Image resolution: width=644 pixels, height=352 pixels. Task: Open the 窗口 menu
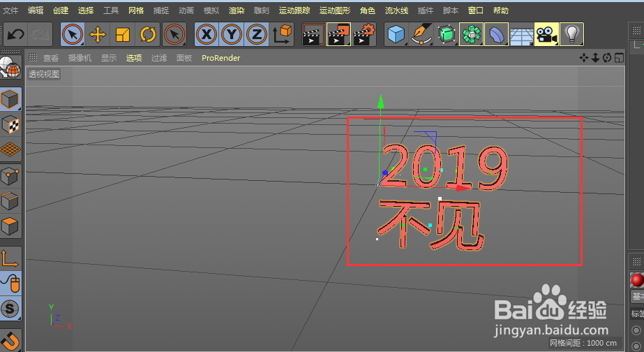tap(476, 10)
